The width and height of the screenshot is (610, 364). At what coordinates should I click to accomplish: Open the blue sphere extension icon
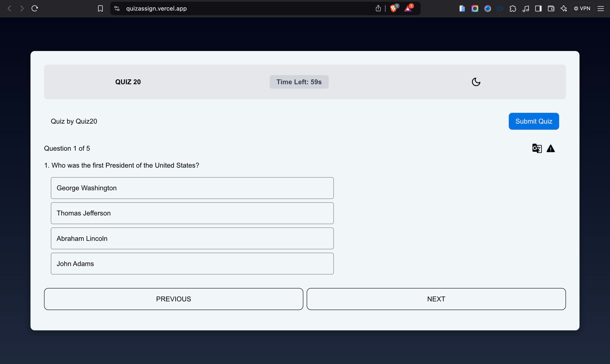pos(488,9)
